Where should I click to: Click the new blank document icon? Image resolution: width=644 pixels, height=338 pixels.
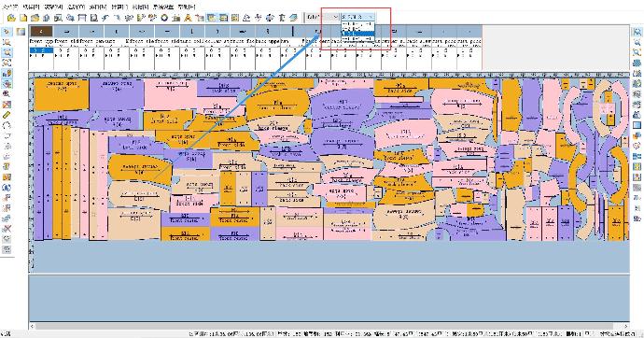click(23, 18)
